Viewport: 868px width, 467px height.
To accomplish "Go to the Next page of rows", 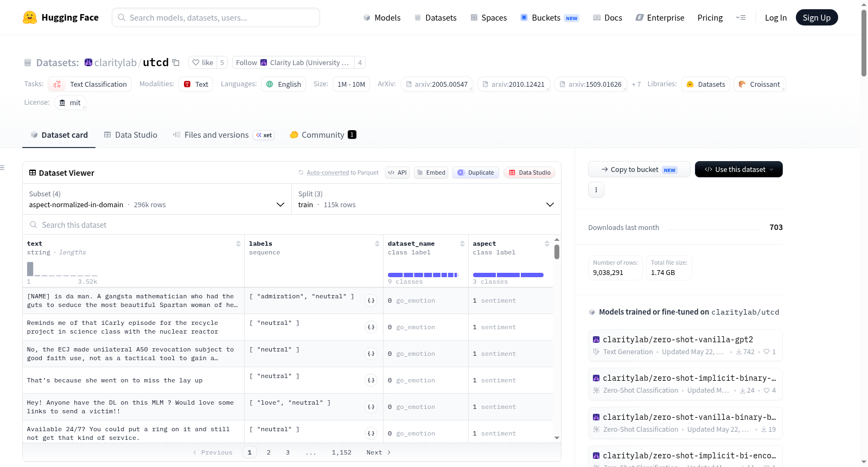I will click(x=379, y=452).
